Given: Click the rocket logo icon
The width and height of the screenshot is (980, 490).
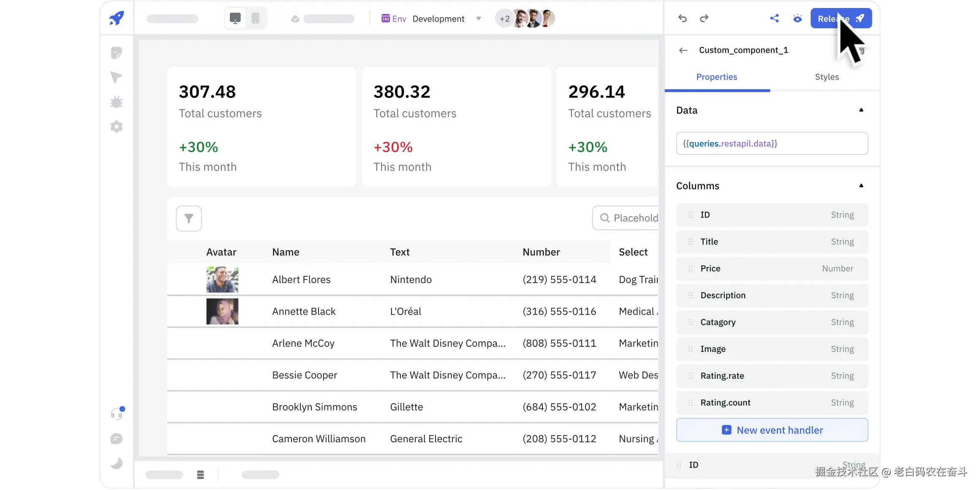Looking at the screenshot, I should click(x=117, y=18).
